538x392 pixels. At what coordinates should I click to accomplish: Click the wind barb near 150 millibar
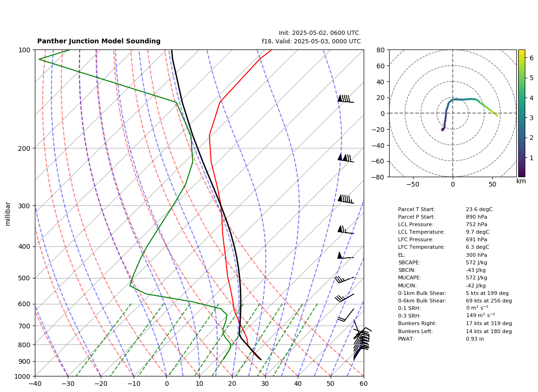[345, 99]
